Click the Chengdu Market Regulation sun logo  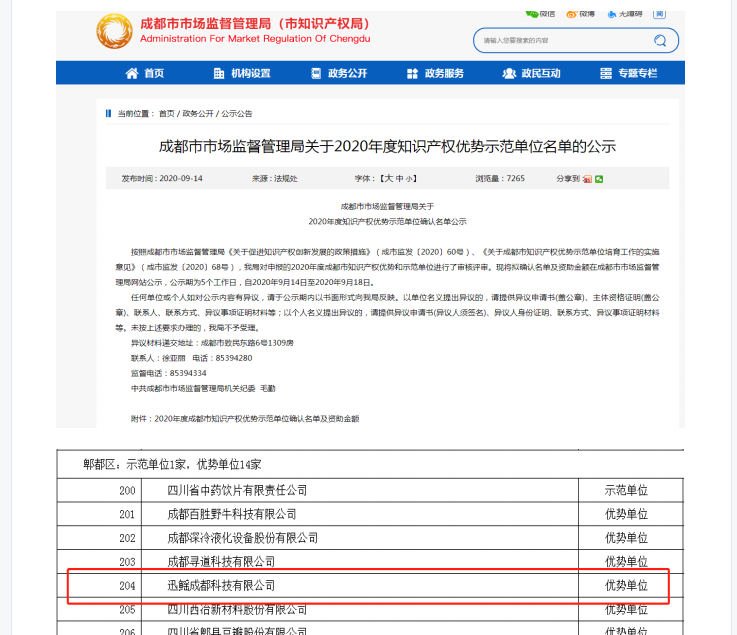click(114, 31)
